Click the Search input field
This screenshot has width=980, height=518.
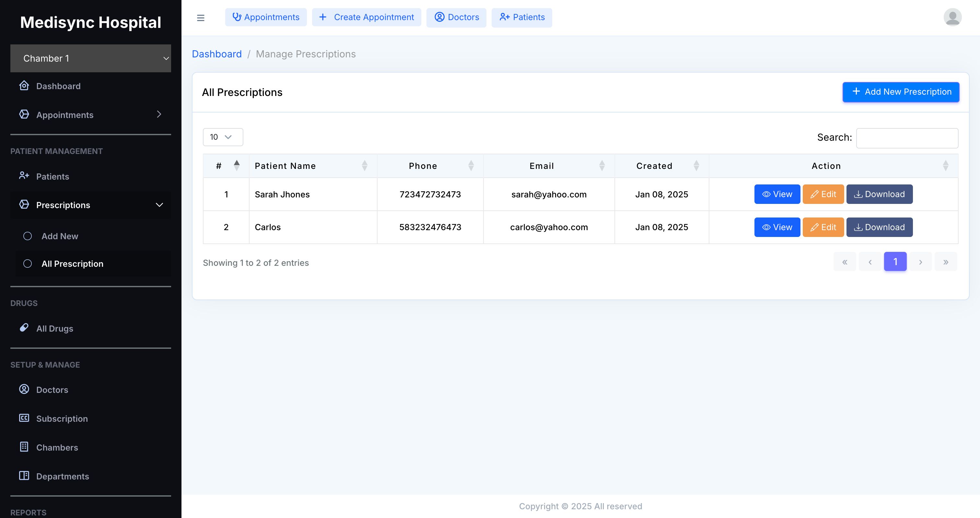(x=907, y=138)
